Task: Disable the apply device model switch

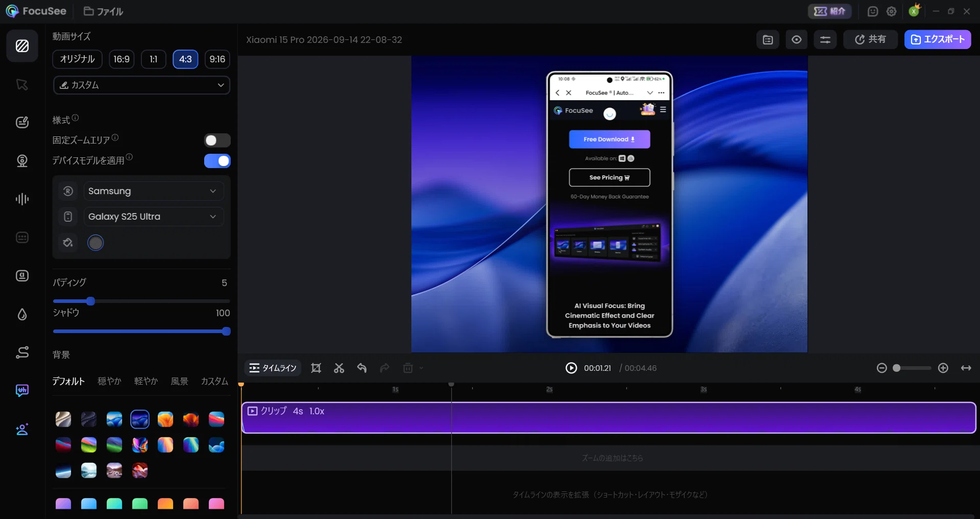Action: point(217,161)
